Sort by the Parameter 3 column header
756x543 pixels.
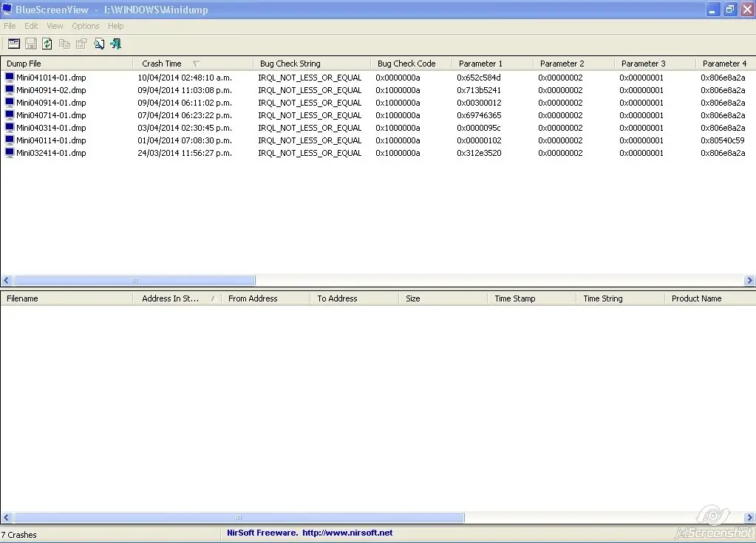(x=655, y=64)
